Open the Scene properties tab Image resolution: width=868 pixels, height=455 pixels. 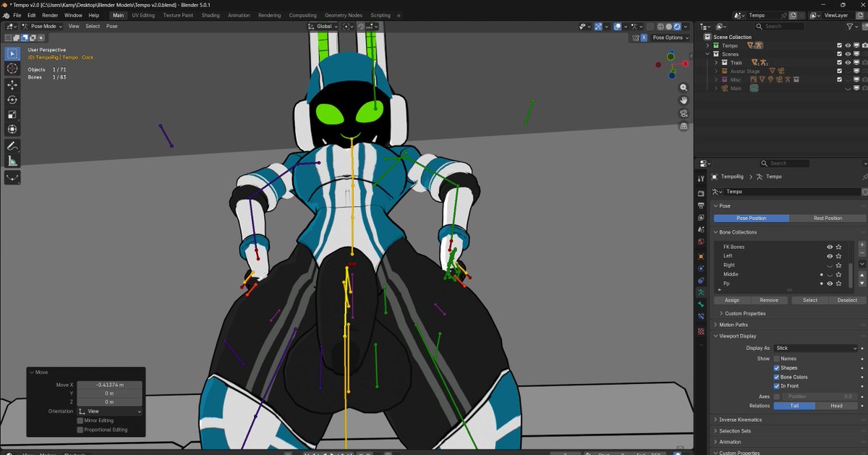tap(700, 230)
